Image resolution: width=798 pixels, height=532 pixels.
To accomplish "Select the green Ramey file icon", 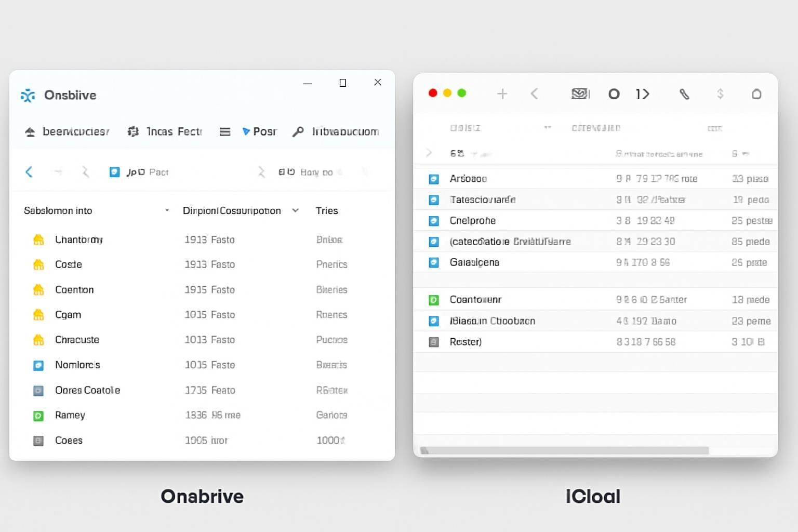I will tap(38, 416).
